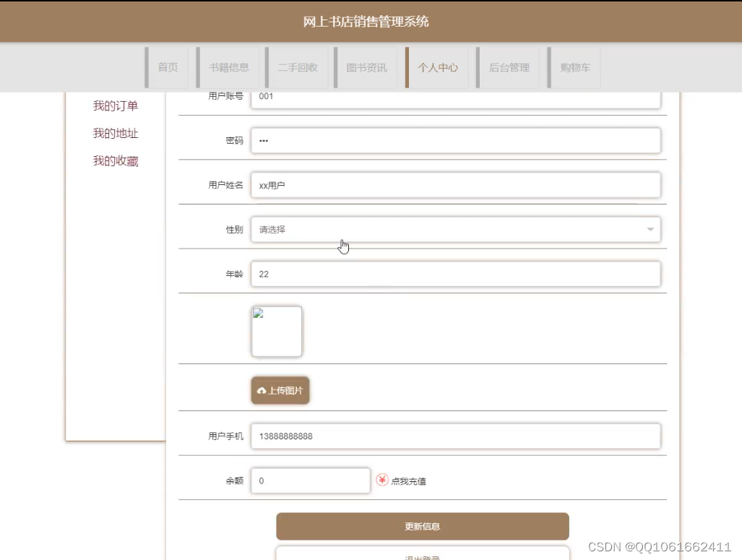The image size is (742, 560).
Task: Switch to the 二手回收 tab
Action: pyautogui.click(x=298, y=67)
